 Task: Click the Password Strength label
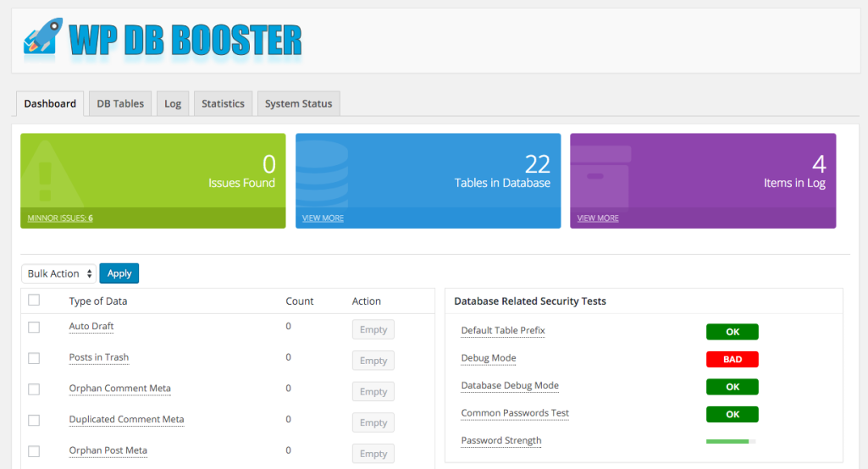501,441
